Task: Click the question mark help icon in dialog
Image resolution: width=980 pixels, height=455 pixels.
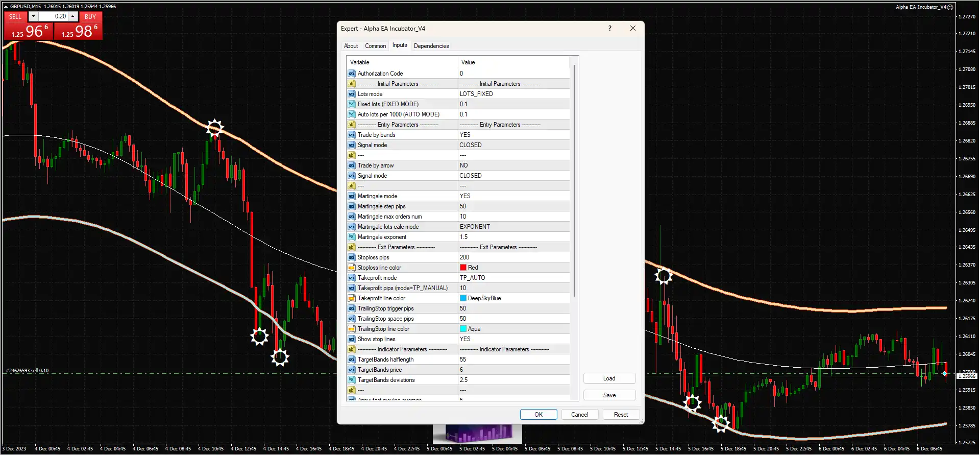Action: coord(609,29)
